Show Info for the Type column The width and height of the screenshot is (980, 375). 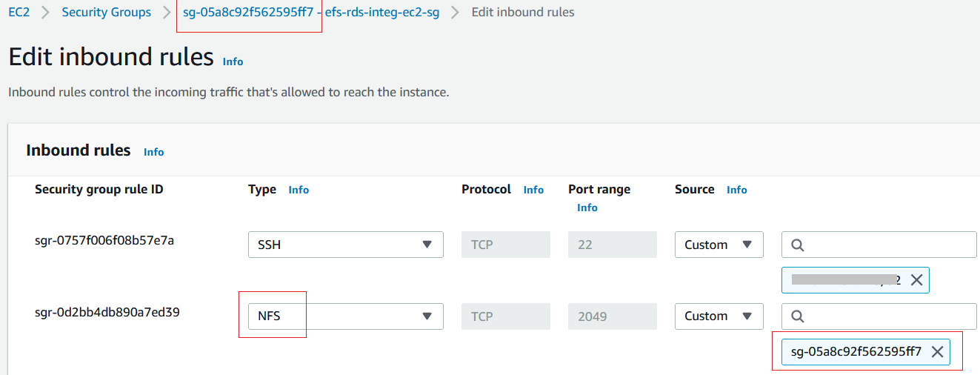click(x=299, y=190)
